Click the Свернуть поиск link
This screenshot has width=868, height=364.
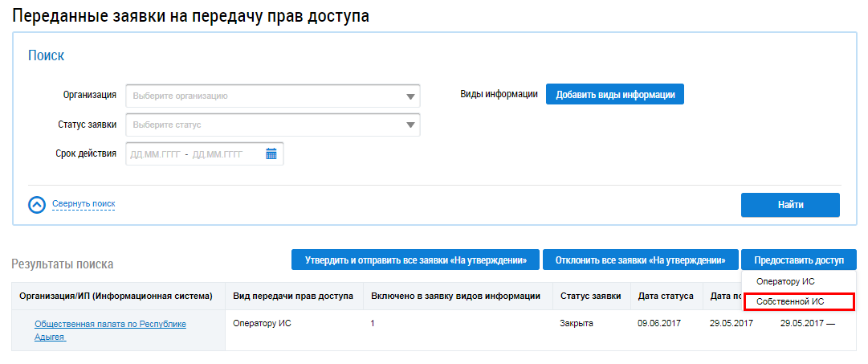pos(84,204)
